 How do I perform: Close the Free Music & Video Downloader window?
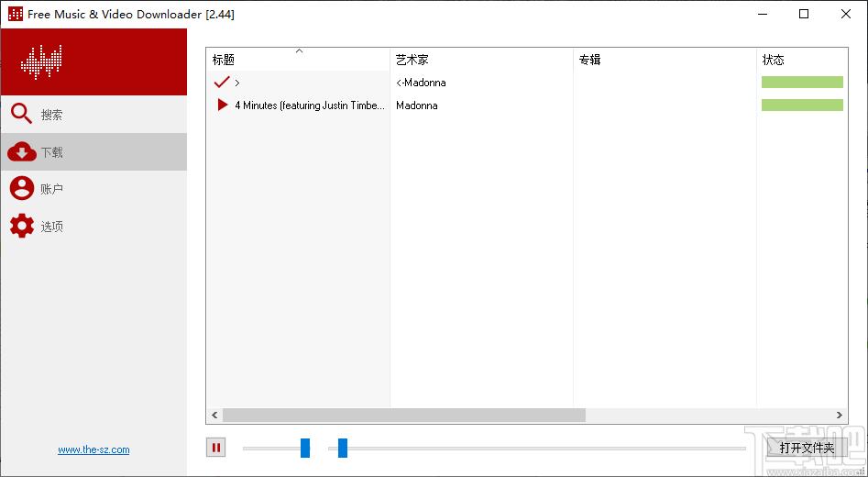click(846, 14)
